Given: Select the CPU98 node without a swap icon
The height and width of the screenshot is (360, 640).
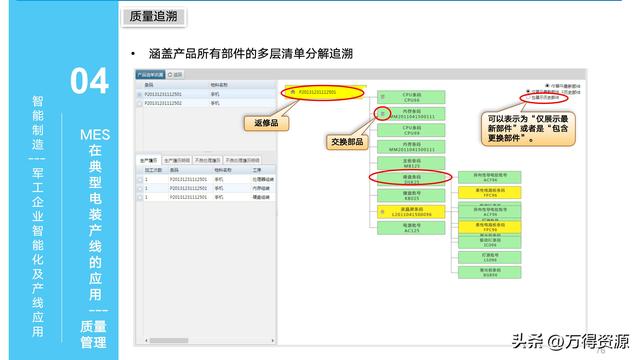Looking at the screenshot, I should coord(411,130).
